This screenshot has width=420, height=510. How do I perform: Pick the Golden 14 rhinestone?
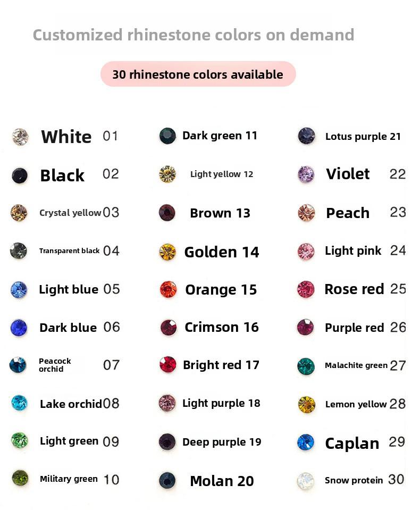(167, 252)
